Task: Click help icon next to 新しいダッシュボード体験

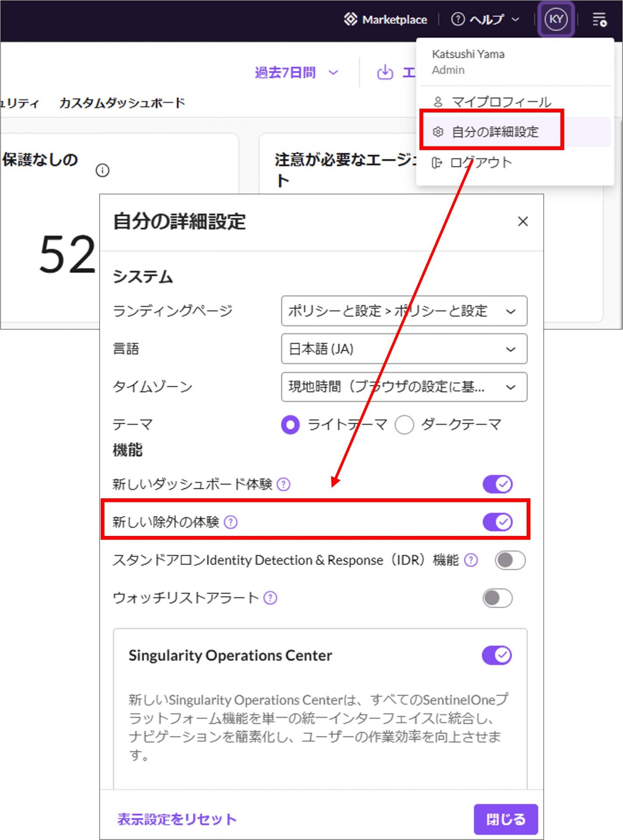Action: click(284, 484)
